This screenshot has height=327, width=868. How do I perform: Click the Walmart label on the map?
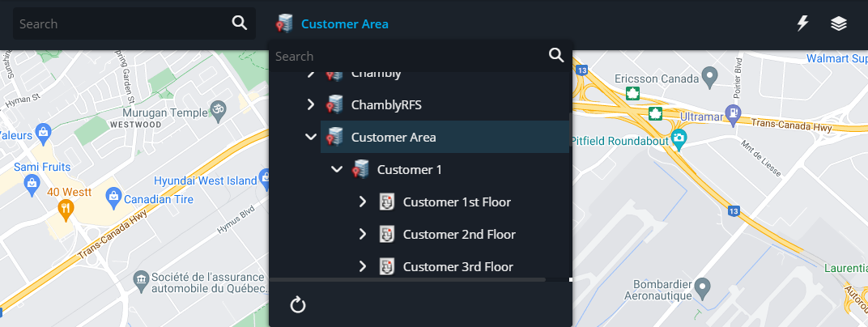coord(836,58)
